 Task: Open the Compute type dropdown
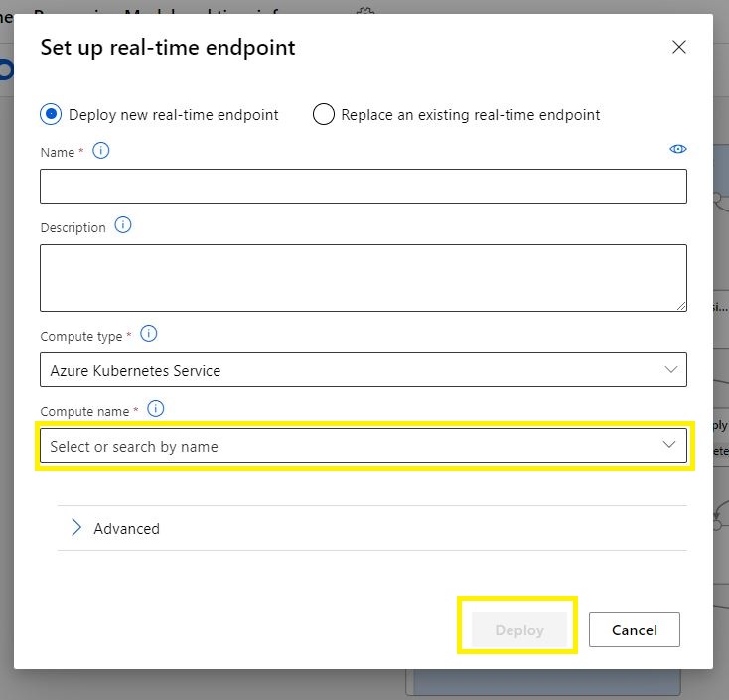[364, 370]
